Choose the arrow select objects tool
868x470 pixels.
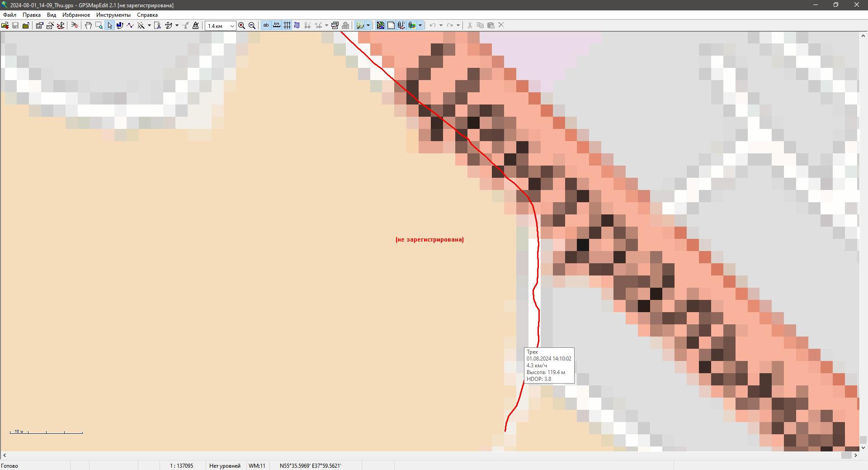tap(109, 25)
